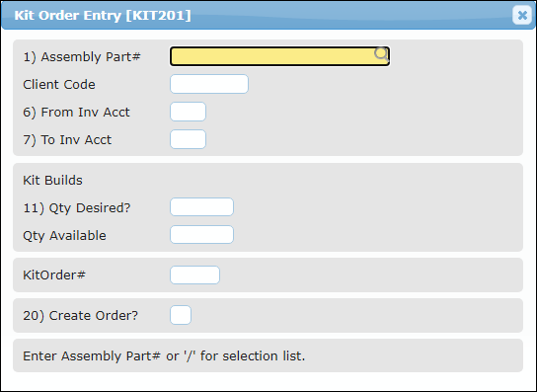
Task: Click into the Client Code field
Action: point(209,84)
